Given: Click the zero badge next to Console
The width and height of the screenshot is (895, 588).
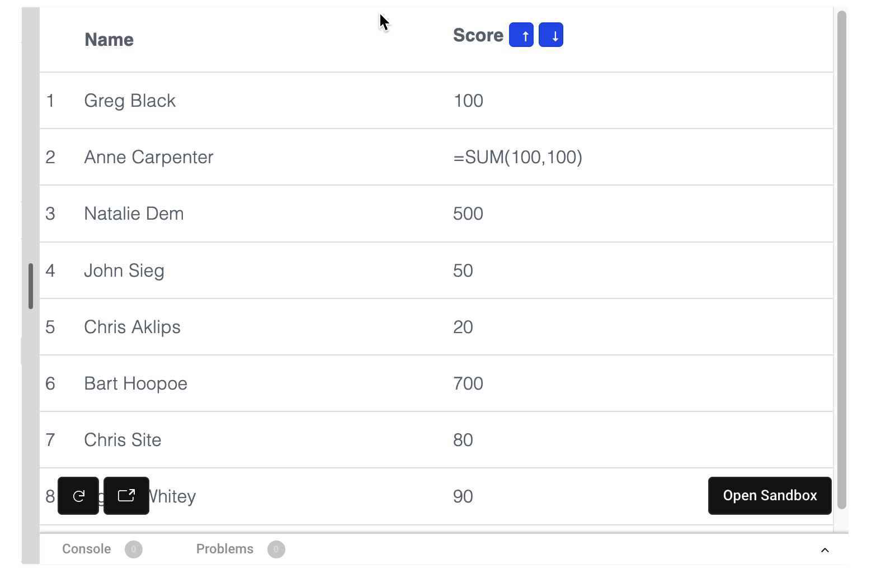Looking at the screenshot, I should click(134, 549).
